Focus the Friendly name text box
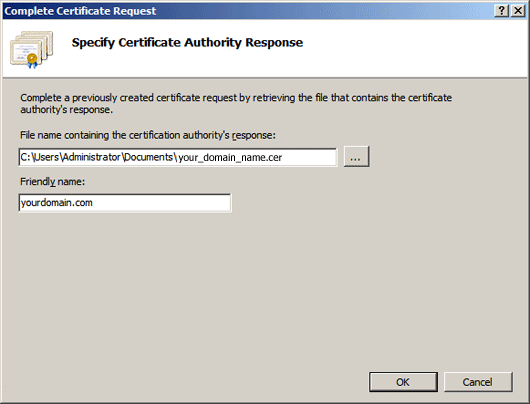Viewport: 530px width, 404px height. click(x=125, y=203)
